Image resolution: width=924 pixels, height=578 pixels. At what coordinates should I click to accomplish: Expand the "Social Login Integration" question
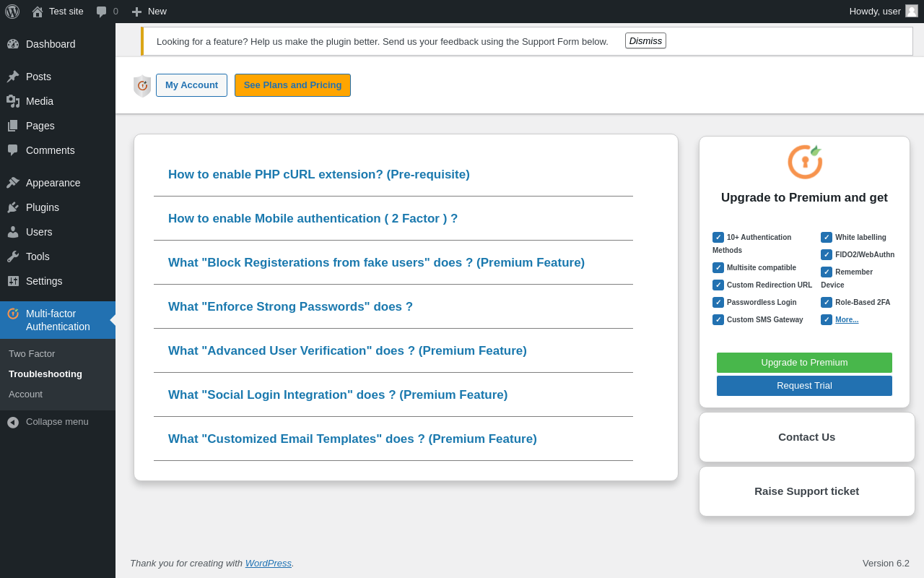click(x=338, y=395)
